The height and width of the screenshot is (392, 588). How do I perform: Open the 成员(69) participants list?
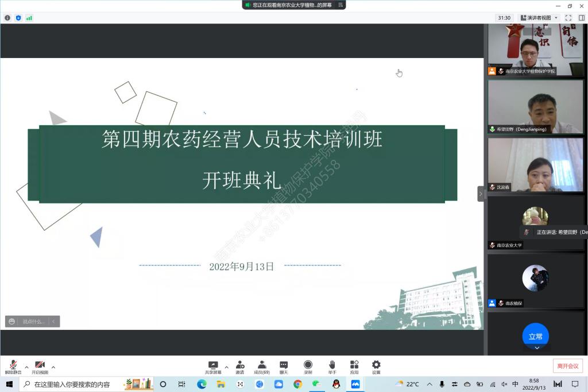262,366
